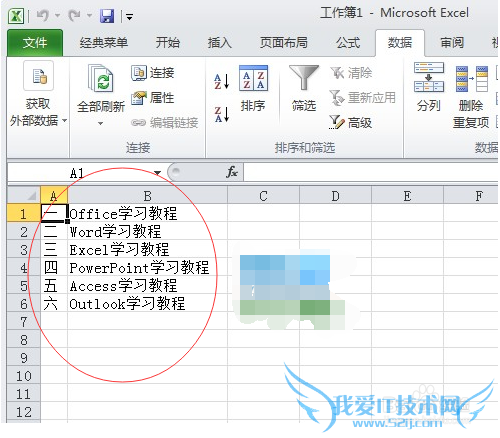
Task: Select cell B1 'Office学习教程'
Action: click(x=147, y=213)
